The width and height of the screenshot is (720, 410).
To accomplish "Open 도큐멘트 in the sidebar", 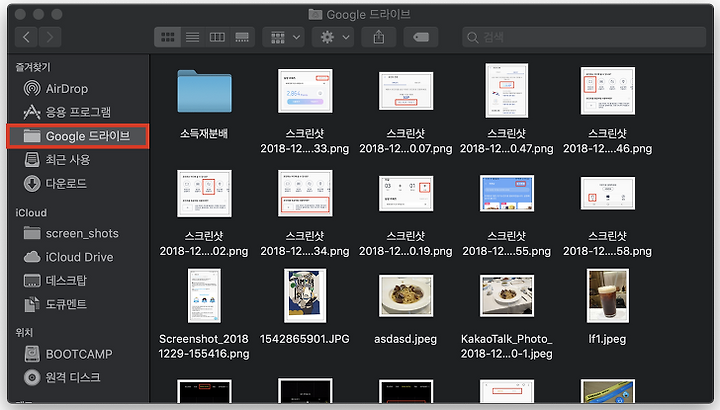I will click(x=77, y=304).
